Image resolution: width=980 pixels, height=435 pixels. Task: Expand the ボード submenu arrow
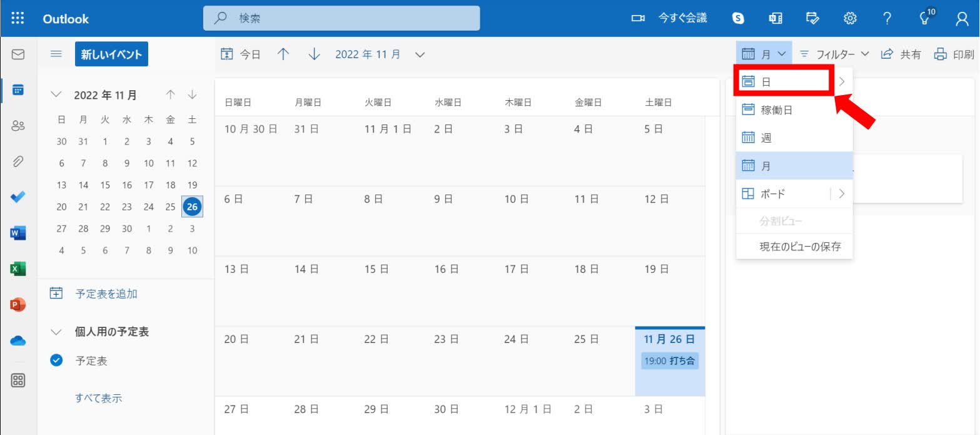pos(842,193)
